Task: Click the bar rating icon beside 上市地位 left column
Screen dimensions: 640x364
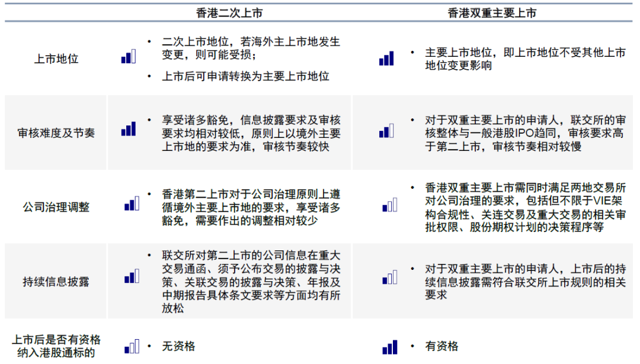Action: (127, 58)
